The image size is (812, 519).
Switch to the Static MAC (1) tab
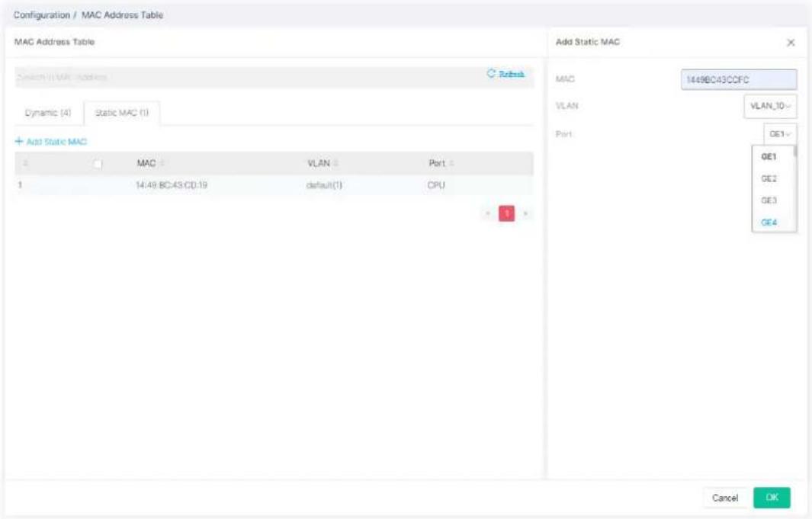tap(122, 113)
